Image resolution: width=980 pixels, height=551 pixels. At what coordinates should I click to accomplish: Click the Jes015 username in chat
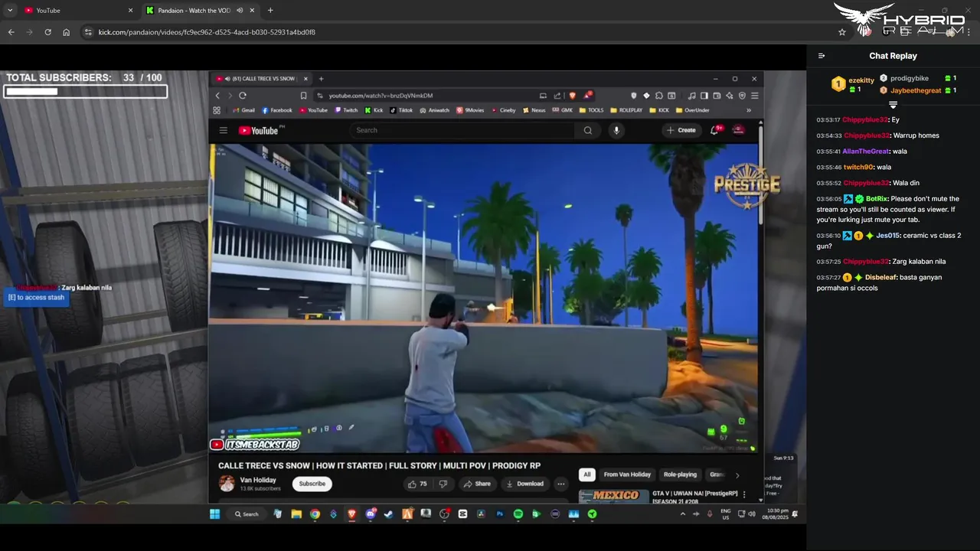coord(887,236)
